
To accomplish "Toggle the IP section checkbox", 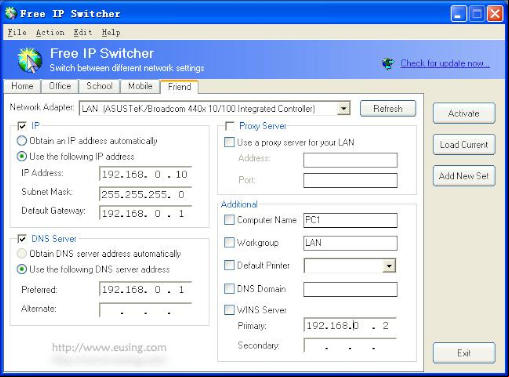I will coord(22,126).
